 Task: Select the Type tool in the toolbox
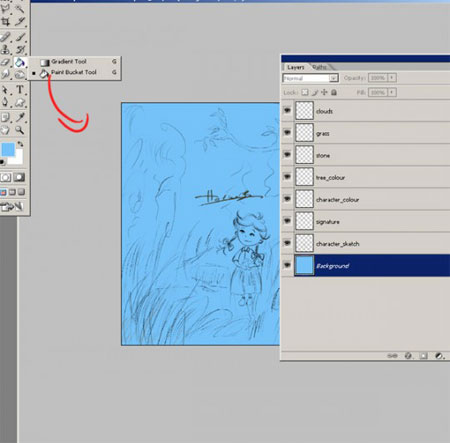pyautogui.click(x=20, y=90)
